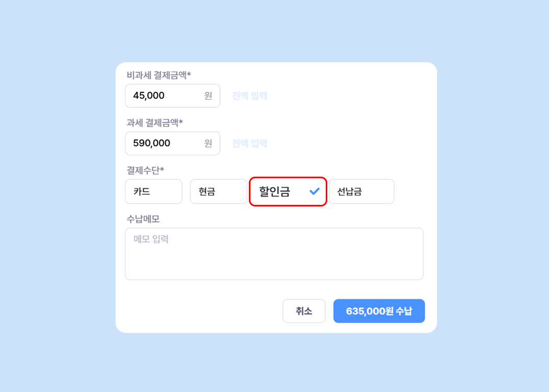The width and height of the screenshot is (549, 392).
Task: Submit with the 635,000원 수납 button
Action: click(379, 311)
